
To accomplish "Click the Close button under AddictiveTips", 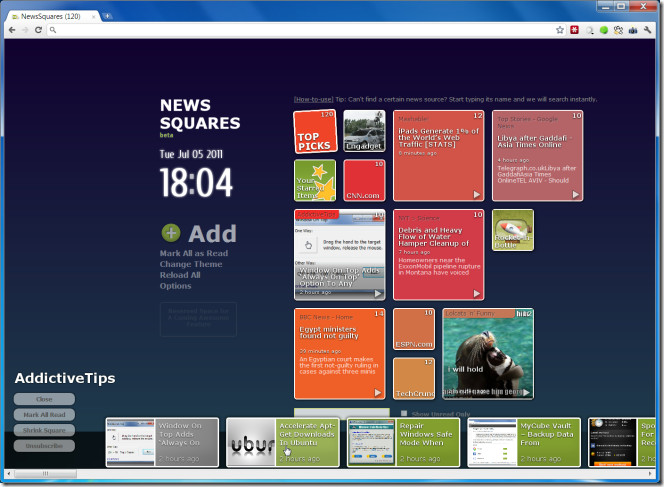I will 44,399.
